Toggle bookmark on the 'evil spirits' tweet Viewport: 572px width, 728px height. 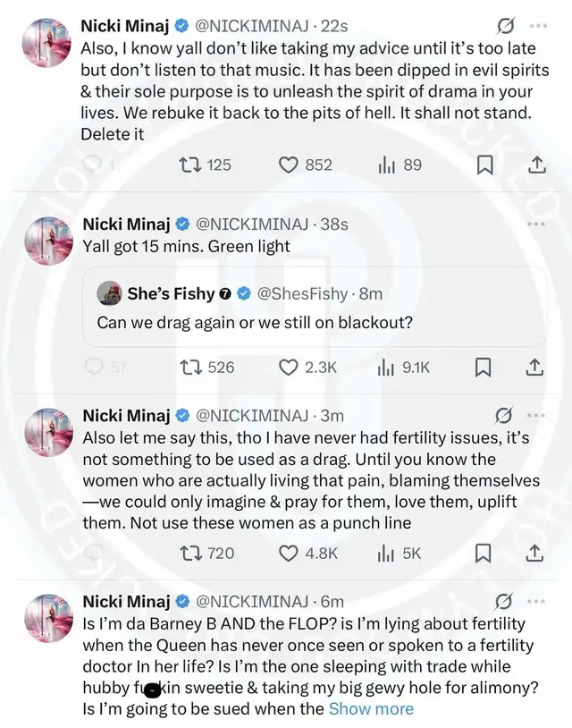click(x=483, y=165)
